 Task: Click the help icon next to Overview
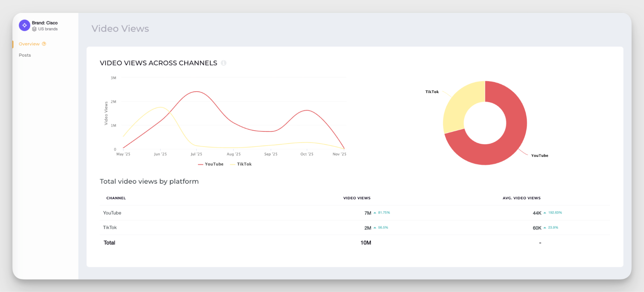pos(44,44)
